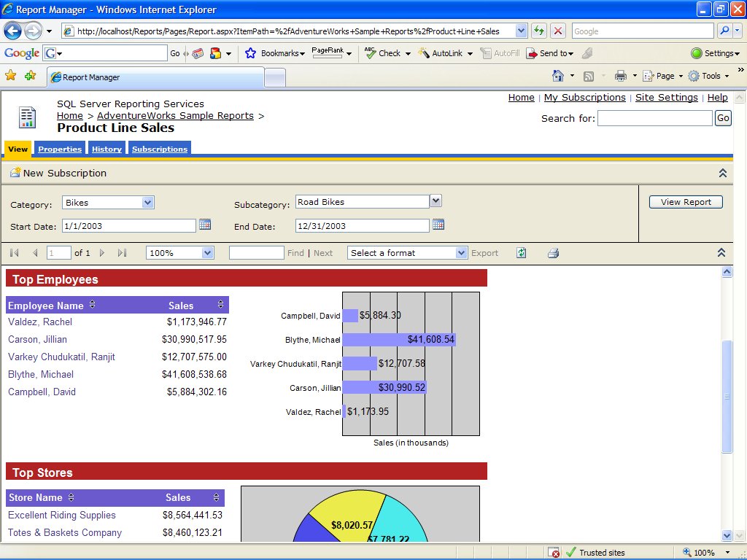This screenshot has height=560, width=747.
Task: Sort Top Stores by Sales column
Action: (x=217, y=497)
